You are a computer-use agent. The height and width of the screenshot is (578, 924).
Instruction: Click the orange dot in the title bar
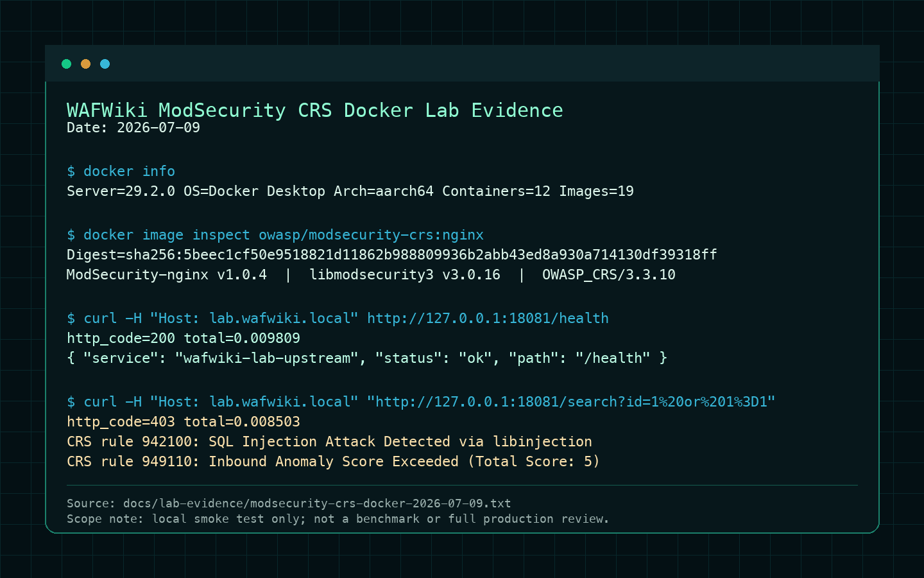(85, 64)
